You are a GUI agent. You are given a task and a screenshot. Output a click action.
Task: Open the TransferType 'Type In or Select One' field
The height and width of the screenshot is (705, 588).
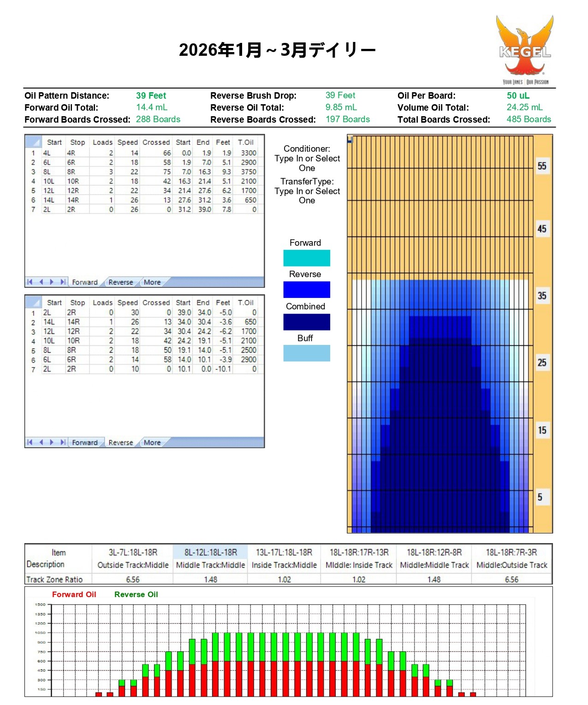307,196
